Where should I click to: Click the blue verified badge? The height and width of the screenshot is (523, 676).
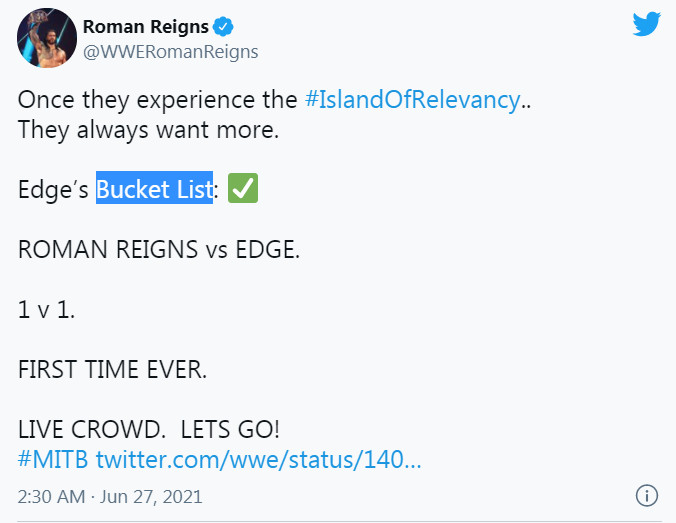tap(223, 27)
